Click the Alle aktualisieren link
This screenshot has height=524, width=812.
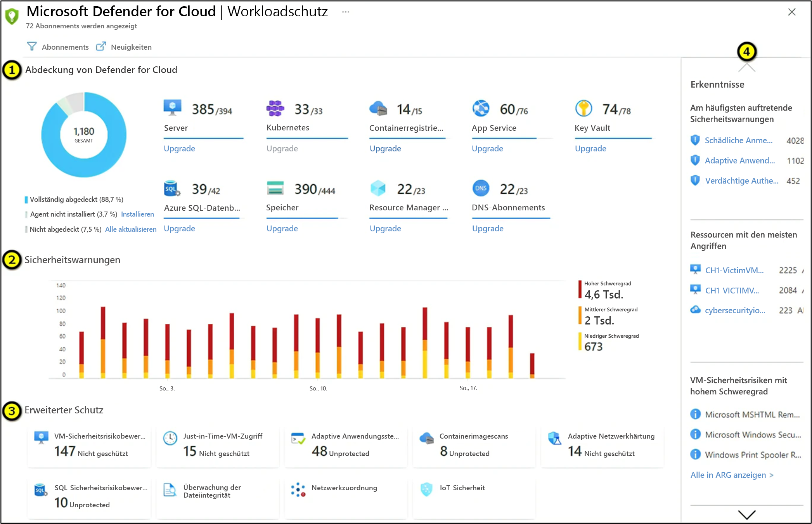131,229
